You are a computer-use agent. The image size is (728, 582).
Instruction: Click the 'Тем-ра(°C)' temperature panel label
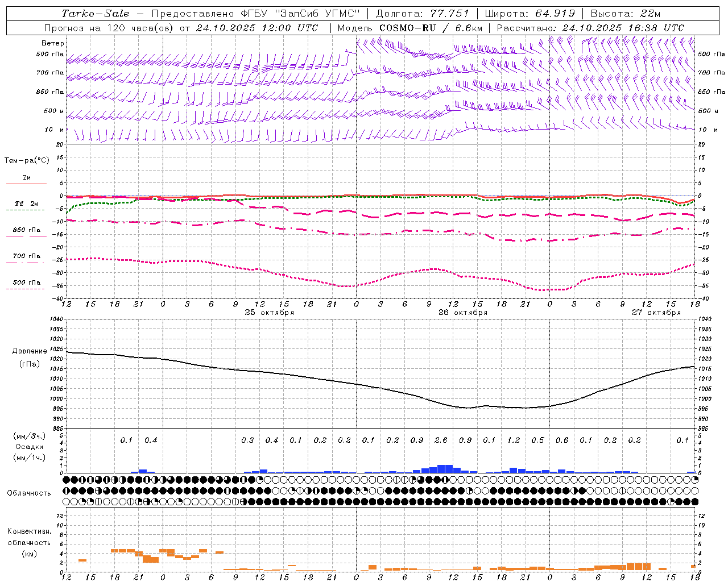tap(27, 161)
